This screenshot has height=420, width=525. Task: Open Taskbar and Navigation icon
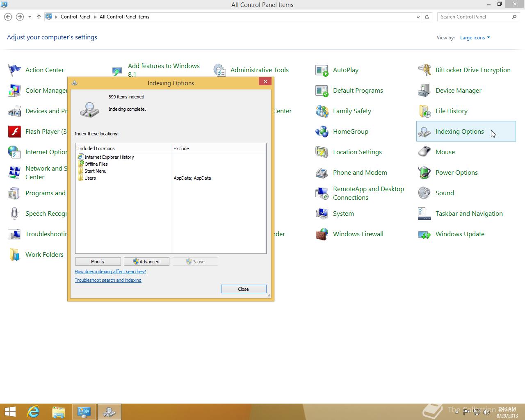[x=425, y=214]
